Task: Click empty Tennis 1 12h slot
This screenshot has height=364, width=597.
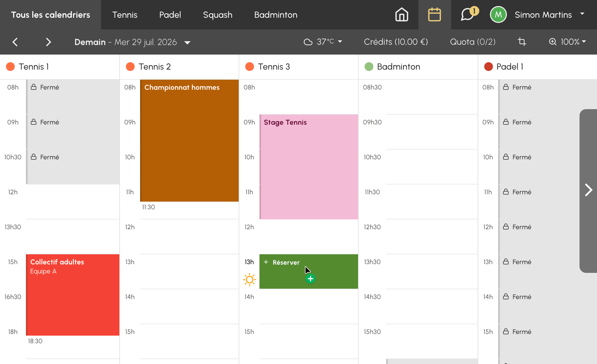Action: coord(73,202)
